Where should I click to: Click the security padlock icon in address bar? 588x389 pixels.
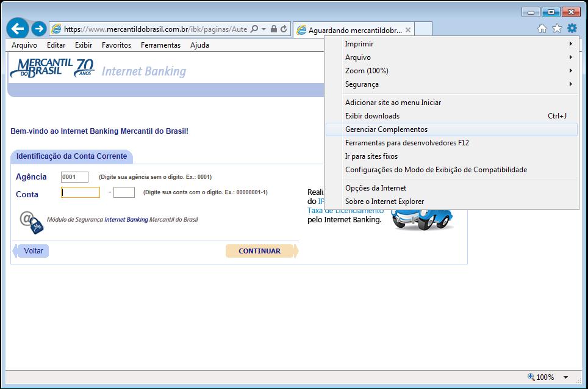274,29
